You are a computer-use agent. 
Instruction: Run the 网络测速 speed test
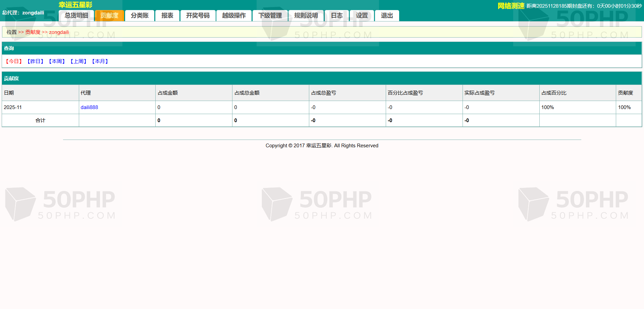coord(511,6)
